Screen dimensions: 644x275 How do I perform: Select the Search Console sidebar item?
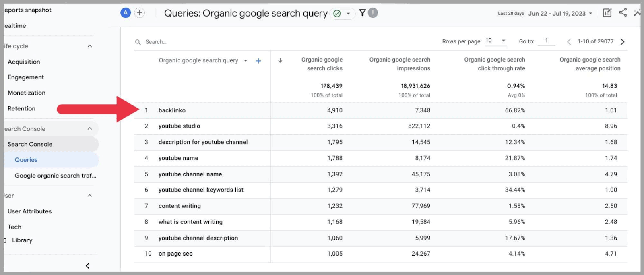point(51,144)
